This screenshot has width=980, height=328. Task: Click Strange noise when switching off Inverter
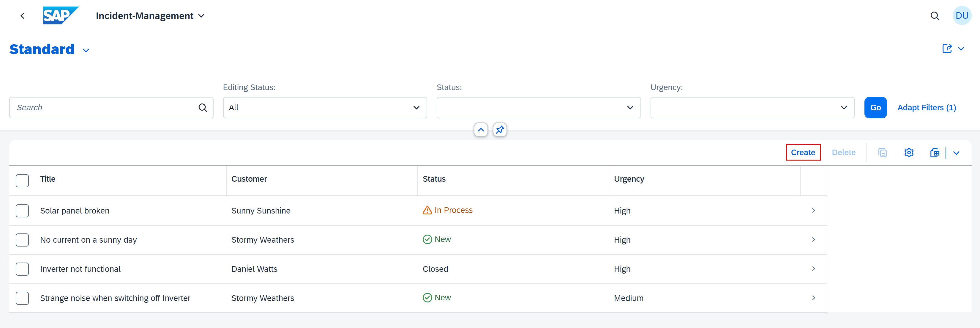pyautogui.click(x=115, y=298)
